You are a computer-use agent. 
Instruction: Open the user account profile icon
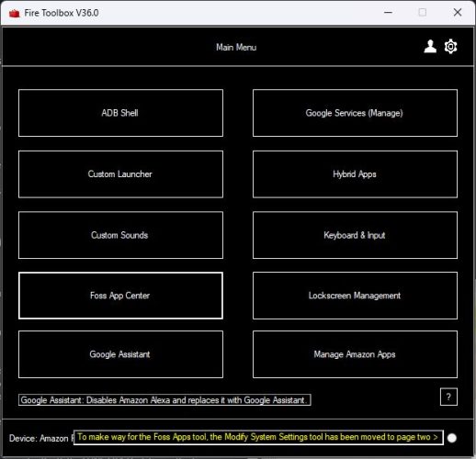tap(430, 47)
